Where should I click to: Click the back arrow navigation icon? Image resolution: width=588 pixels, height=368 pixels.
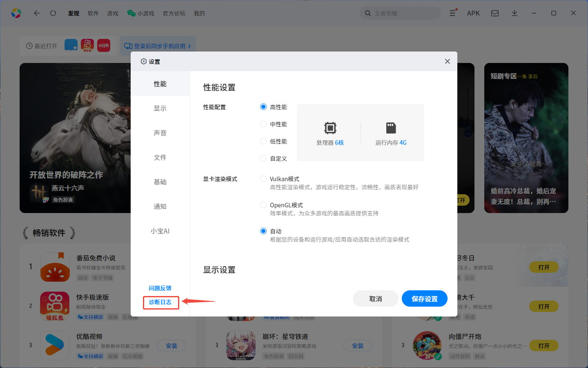37,13
